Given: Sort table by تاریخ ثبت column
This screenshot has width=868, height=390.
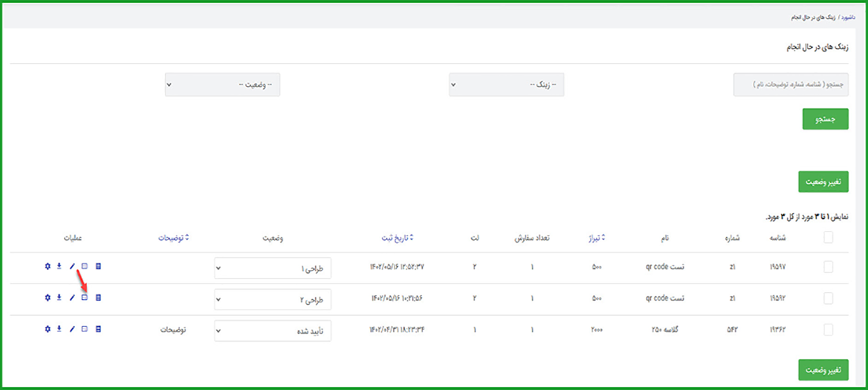Looking at the screenshot, I should coord(395,238).
